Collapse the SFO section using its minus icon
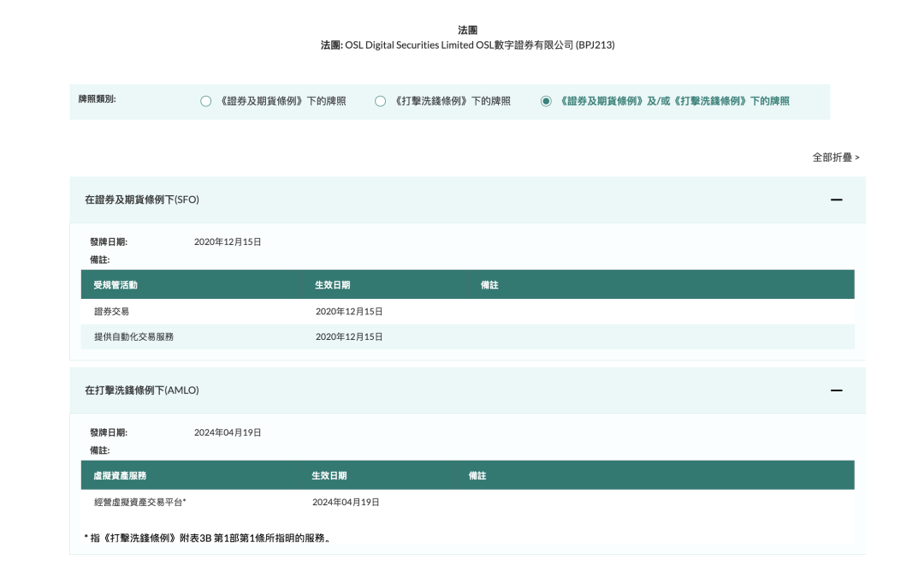Image resolution: width=924 pixels, height=572 pixels. tap(836, 200)
